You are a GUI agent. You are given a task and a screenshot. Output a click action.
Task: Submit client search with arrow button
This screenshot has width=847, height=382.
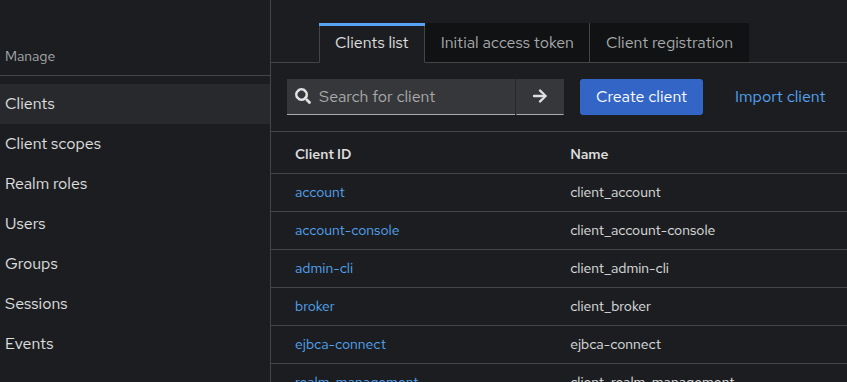[x=540, y=97]
